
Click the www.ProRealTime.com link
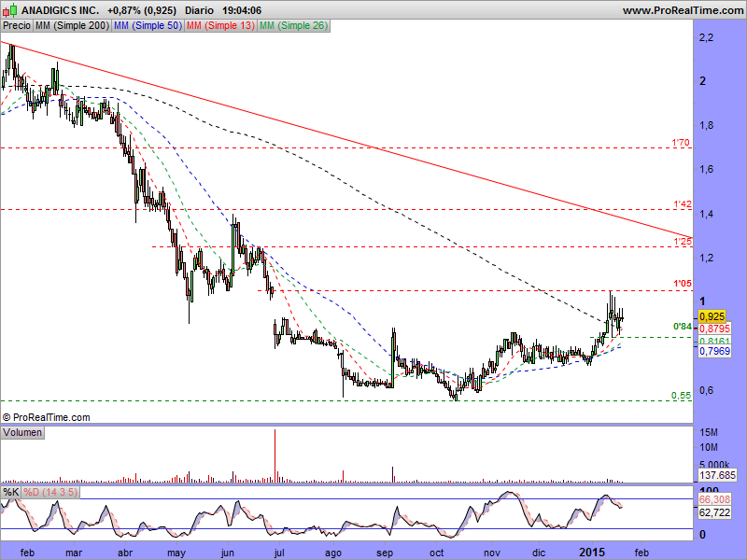pyautogui.click(x=684, y=10)
